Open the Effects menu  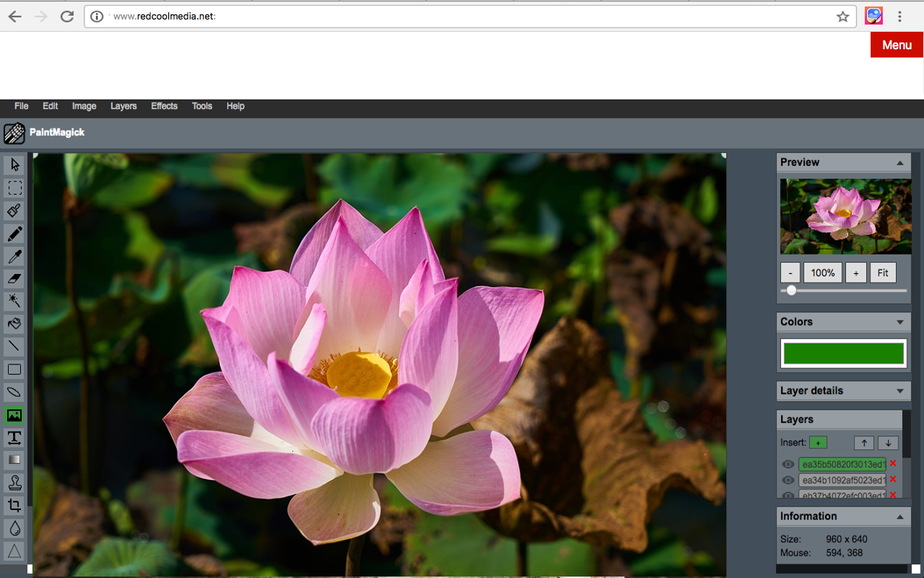165,106
